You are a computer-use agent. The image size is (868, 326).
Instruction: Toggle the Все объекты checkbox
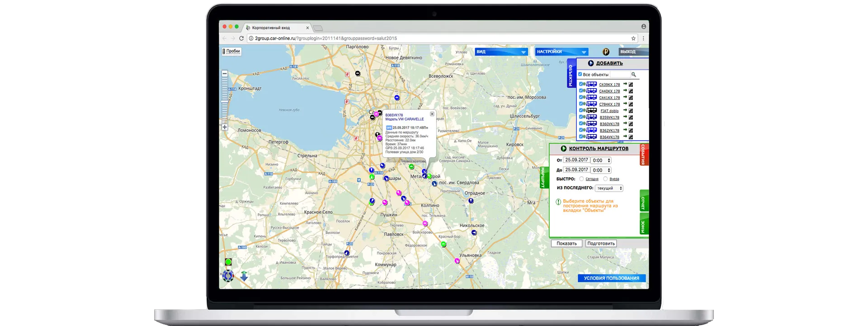tap(580, 74)
